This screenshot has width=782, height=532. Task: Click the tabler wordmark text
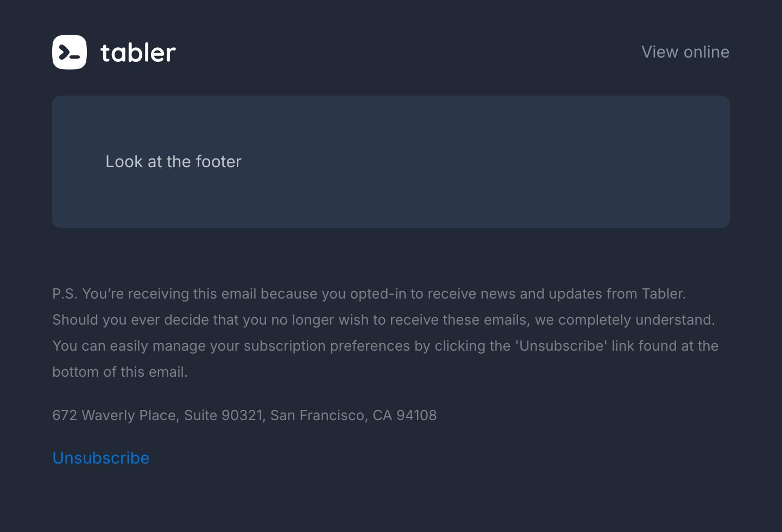click(138, 53)
